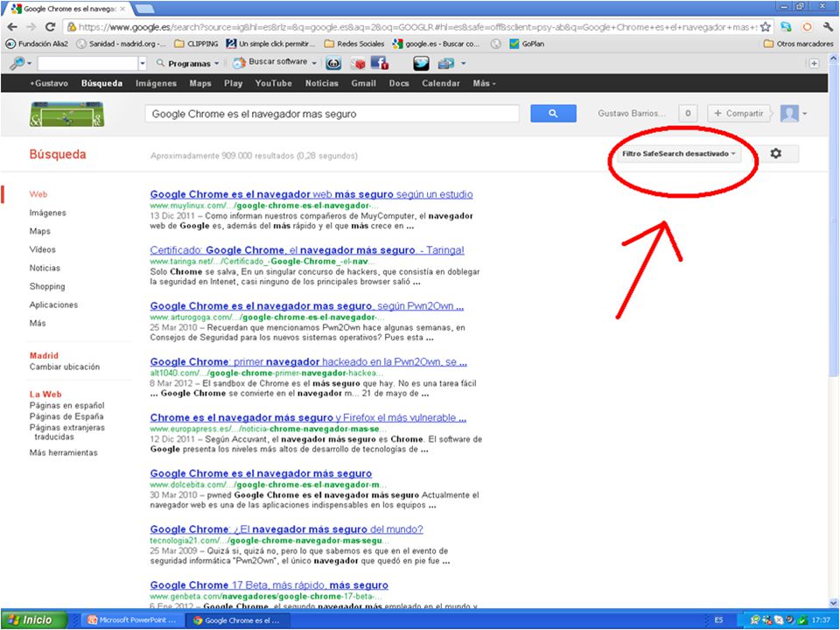The image size is (840, 630).
Task: Open the Windows Inicio start button
Action: point(34,620)
